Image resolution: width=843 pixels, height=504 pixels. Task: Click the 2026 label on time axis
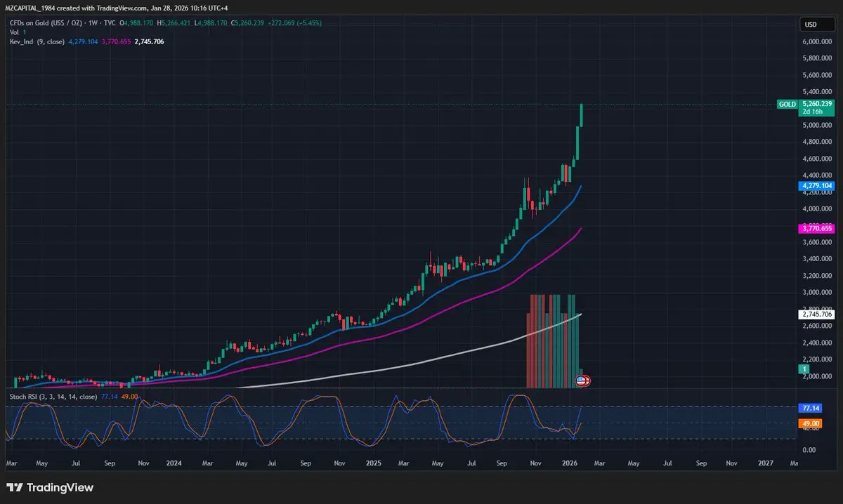570,463
